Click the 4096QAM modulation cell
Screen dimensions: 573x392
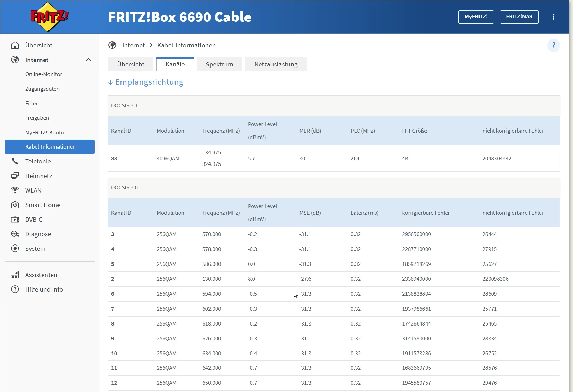(x=168, y=159)
